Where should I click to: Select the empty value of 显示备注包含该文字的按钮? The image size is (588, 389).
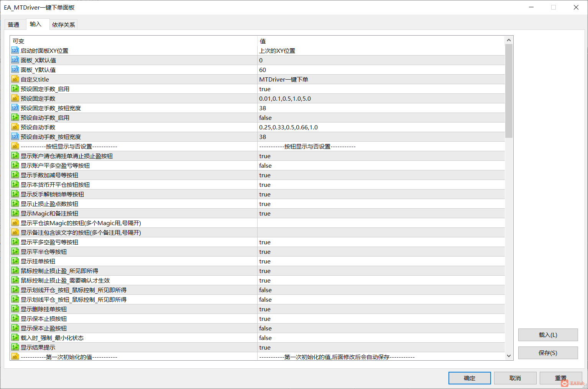pos(381,232)
